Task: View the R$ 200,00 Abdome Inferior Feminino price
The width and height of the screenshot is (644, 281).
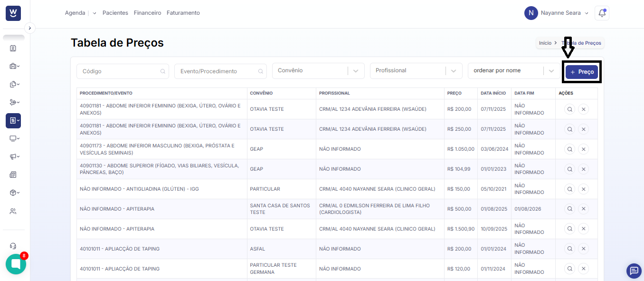Action: (569, 109)
